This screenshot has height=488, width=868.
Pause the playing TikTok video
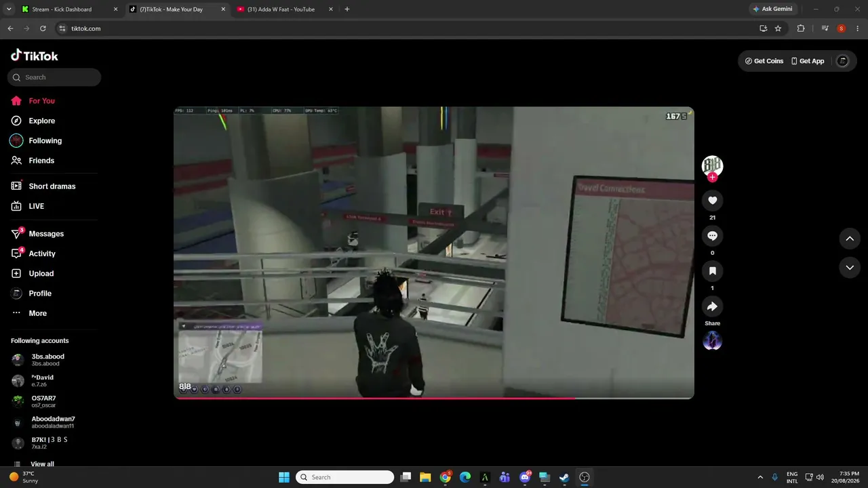tap(434, 253)
